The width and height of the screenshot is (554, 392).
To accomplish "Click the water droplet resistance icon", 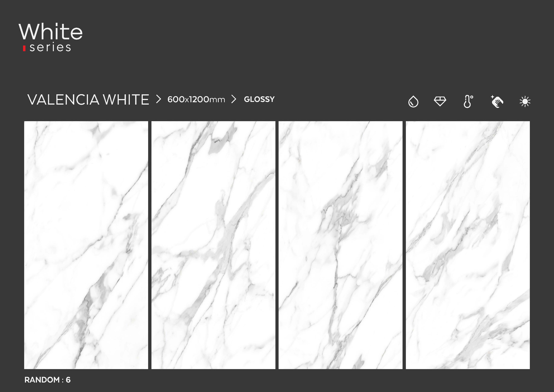I will (413, 101).
